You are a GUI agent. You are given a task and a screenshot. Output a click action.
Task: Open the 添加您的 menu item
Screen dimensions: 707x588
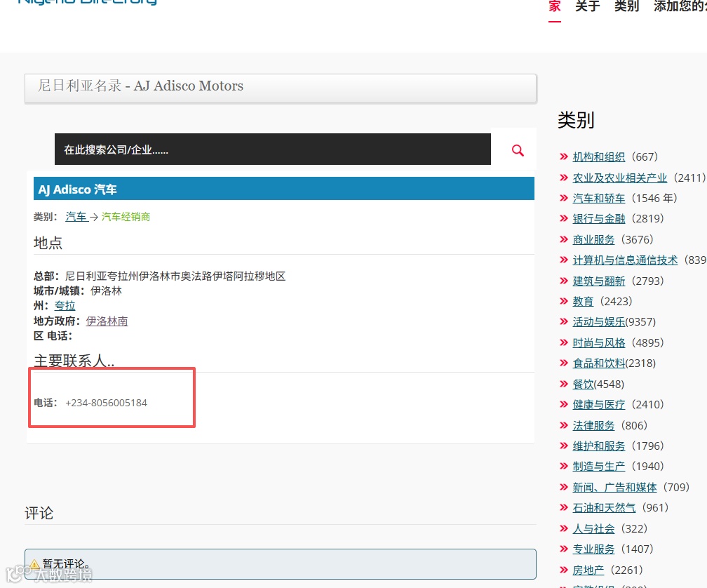tap(680, 6)
